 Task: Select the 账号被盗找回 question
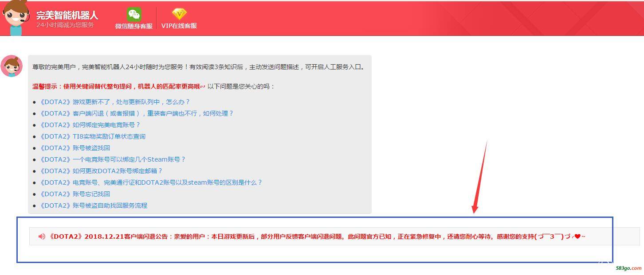pos(75,148)
